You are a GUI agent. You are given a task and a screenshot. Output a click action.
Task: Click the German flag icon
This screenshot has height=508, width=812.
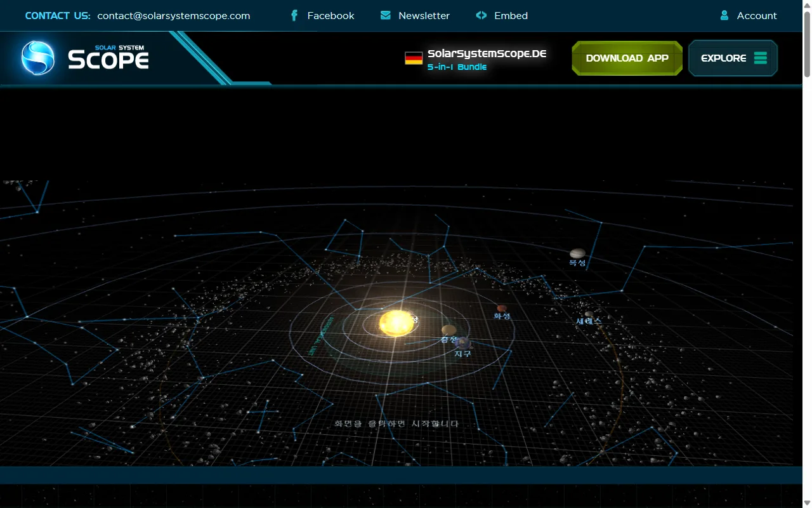(x=414, y=58)
